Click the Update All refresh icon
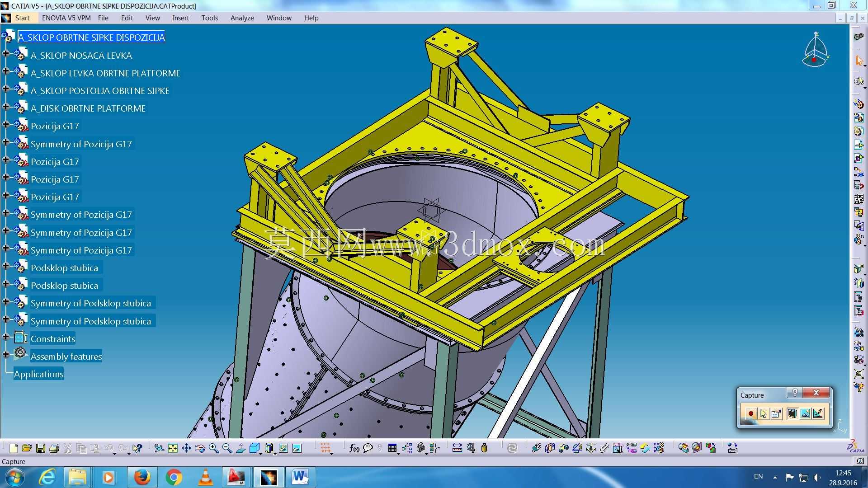The width and height of the screenshot is (868, 488). pyautogui.click(x=512, y=448)
